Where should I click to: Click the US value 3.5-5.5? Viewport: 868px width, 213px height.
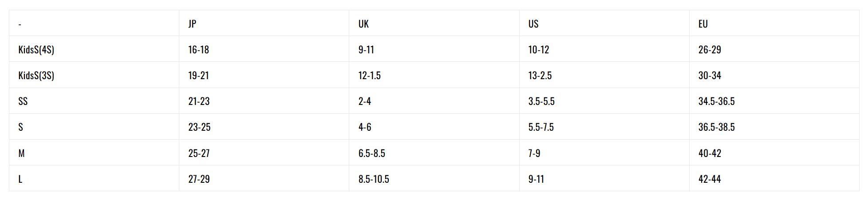pyautogui.click(x=541, y=101)
